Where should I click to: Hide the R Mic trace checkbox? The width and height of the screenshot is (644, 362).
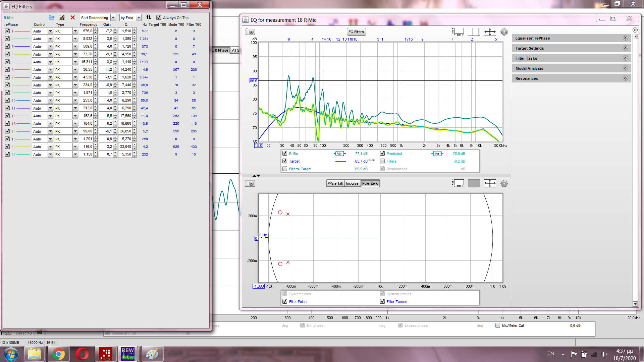tap(285, 153)
